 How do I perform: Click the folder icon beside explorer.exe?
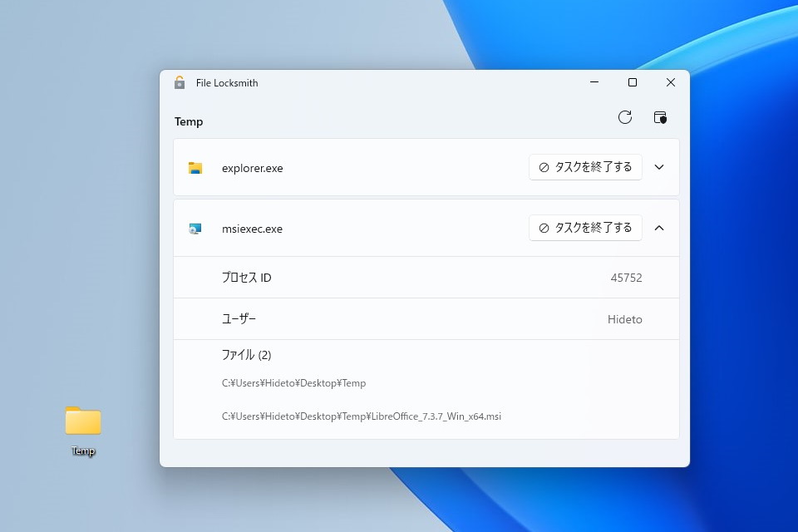[x=195, y=167]
